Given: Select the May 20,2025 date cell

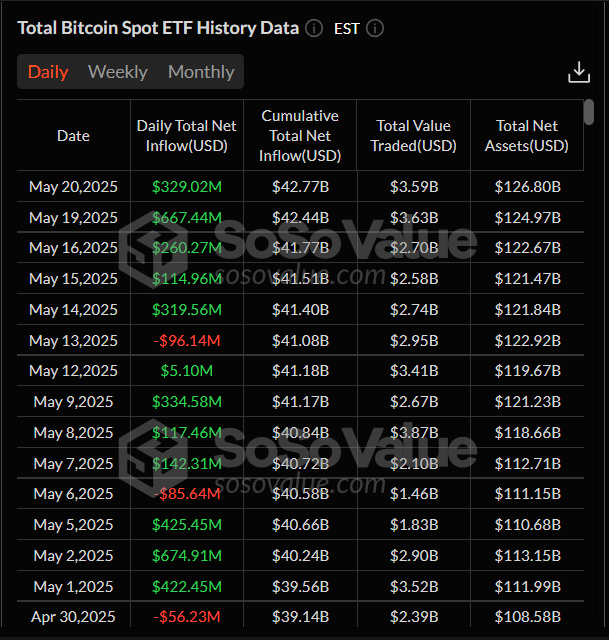Looking at the screenshot, I should tap(73, 187).
